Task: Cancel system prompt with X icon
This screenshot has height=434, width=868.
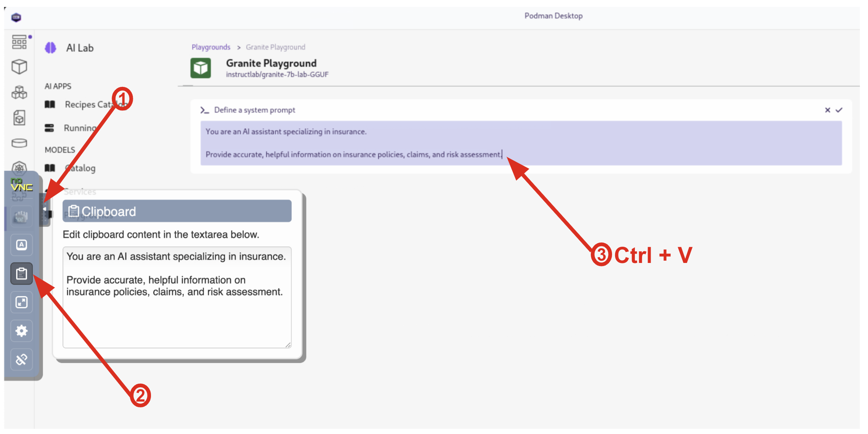Action: pyautogui.click(x=827, y=110)
